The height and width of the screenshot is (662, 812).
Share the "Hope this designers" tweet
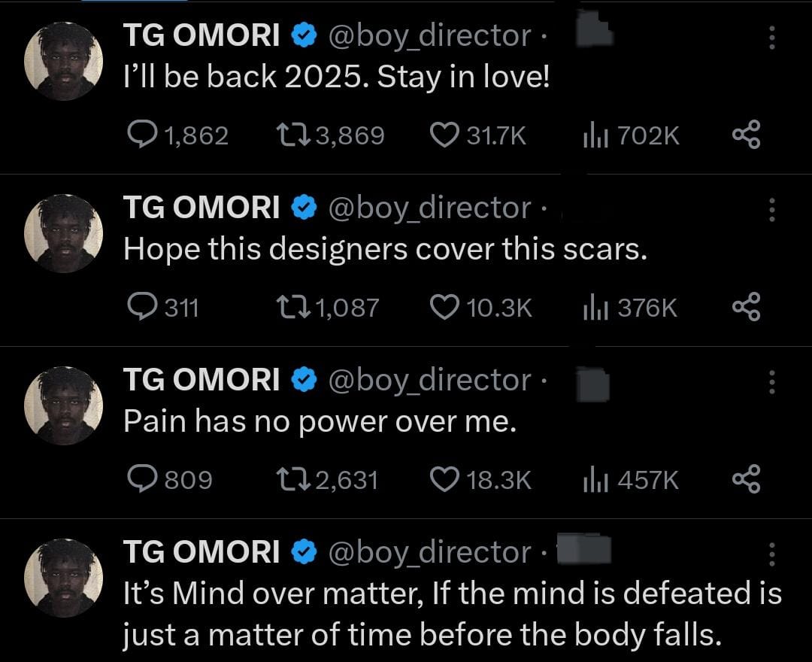[x=746, y=308]
